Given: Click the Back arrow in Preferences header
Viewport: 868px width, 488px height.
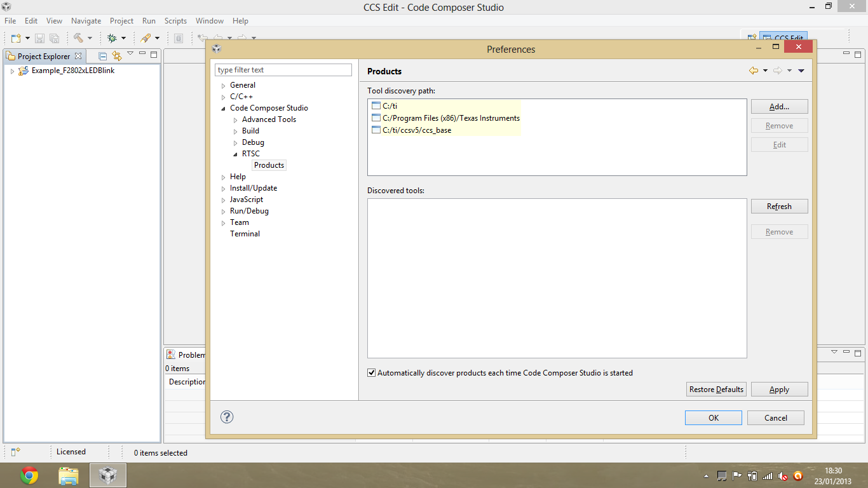Looking at the screenshot, I should pos(754,71).
